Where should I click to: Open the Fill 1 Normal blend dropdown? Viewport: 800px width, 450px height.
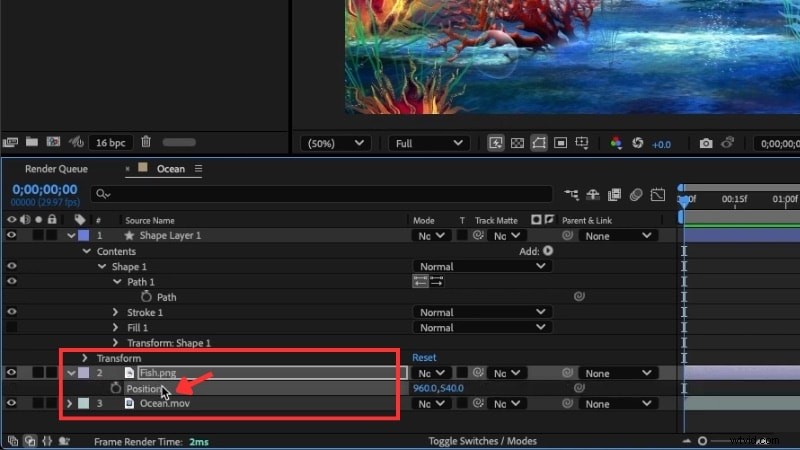coord(482,328)
